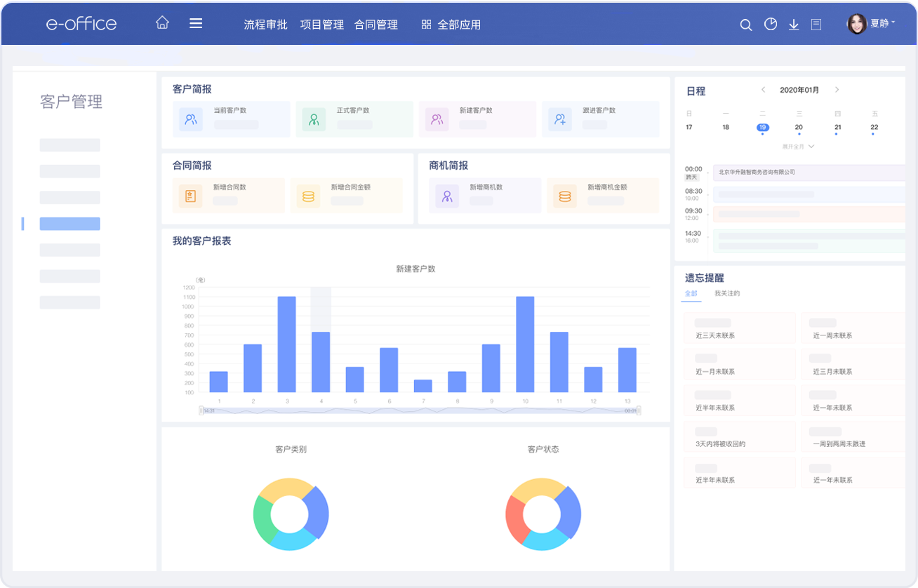Expand full month with 展开全月
This screenshot has width=918, height=588.
pos(798,147)
